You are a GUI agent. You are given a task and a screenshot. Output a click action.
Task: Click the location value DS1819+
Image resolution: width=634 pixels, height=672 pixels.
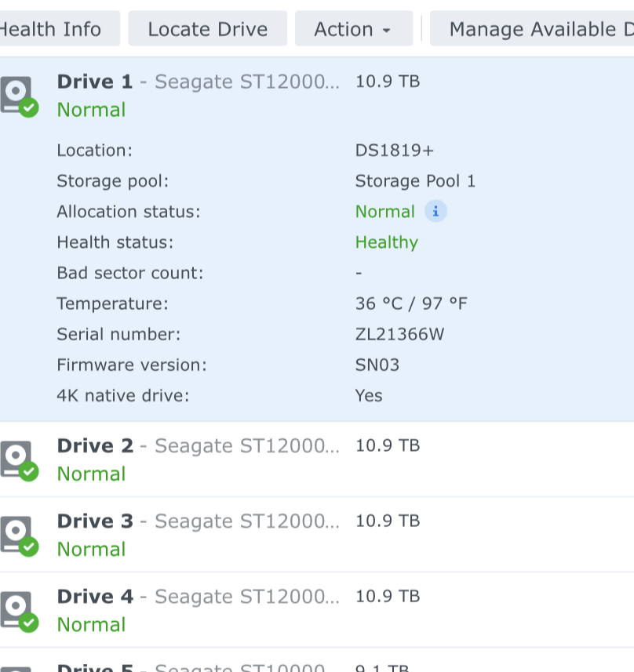pyautogui.click(x=395, y=151)
